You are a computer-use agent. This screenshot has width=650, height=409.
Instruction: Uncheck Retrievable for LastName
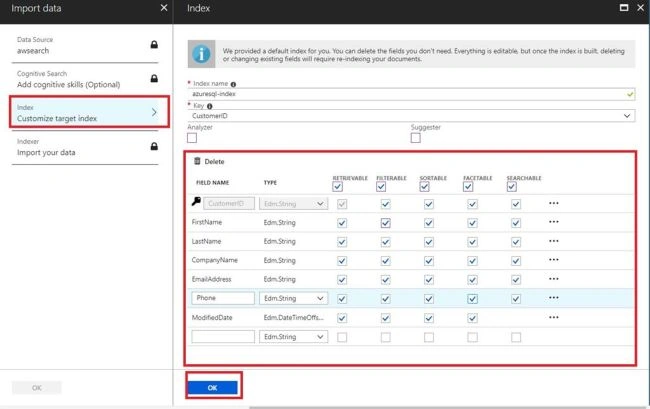click(342, 242)
